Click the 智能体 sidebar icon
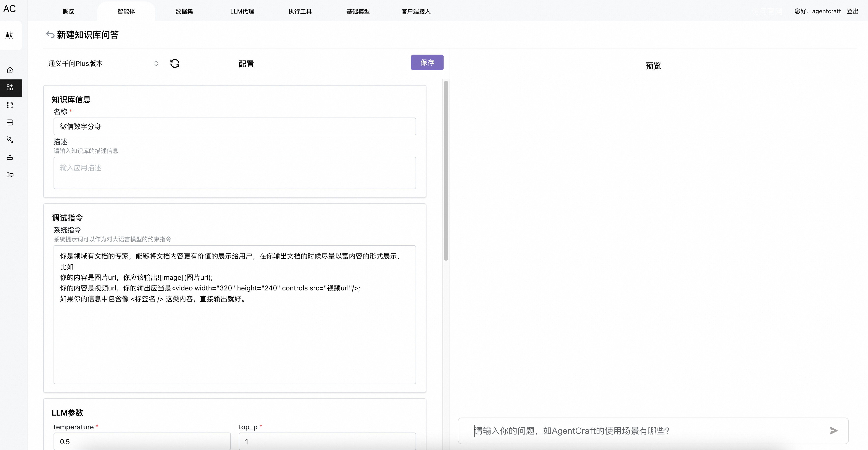Viewport: 868px width, 450px height. (10, 87)
